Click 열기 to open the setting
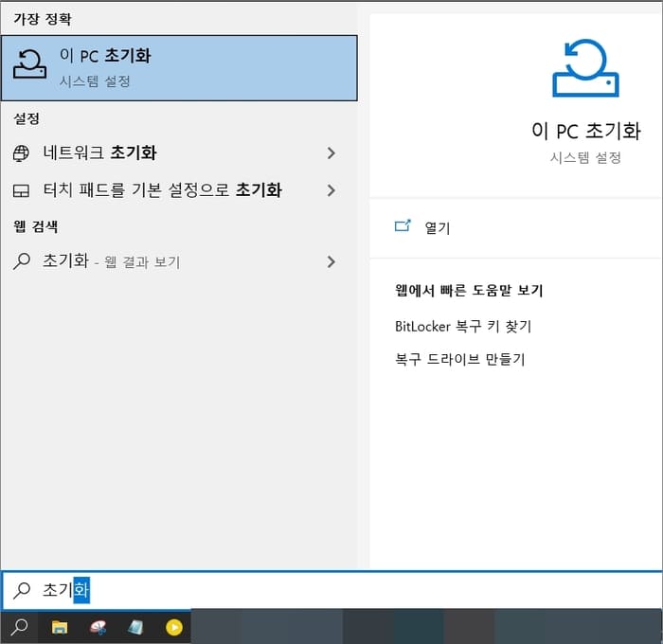Image resolution: width=663 pixels, height=644 pixels. pos(438,227)
